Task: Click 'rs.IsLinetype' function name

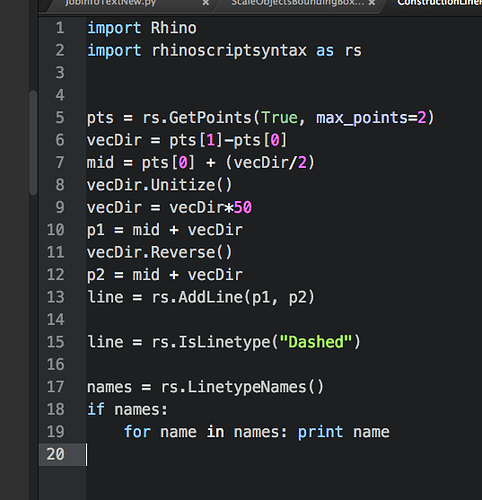Action: point(211,342)
